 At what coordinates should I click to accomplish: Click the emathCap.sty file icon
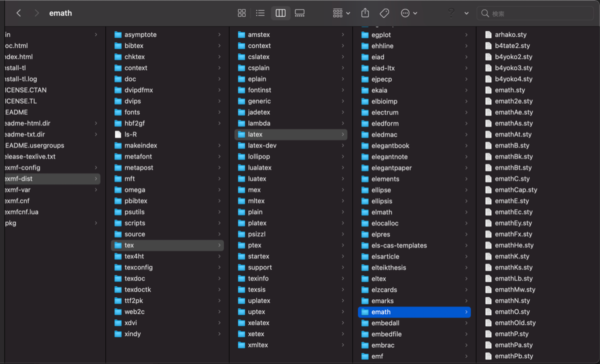(x=488, y=189)
